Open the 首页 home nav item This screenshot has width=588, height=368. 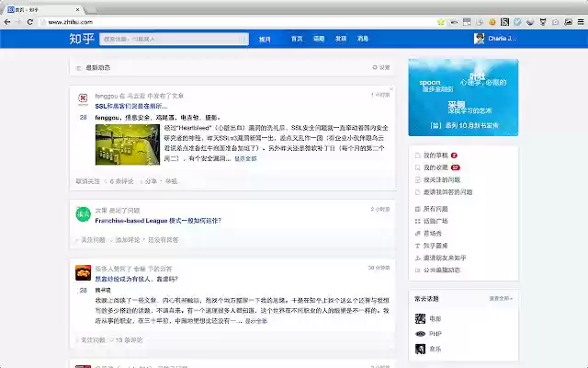(297, 39)
